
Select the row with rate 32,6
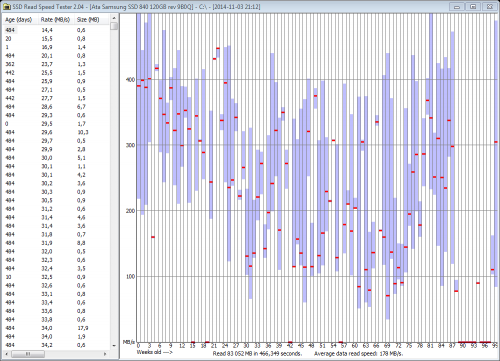pos(56,285)
